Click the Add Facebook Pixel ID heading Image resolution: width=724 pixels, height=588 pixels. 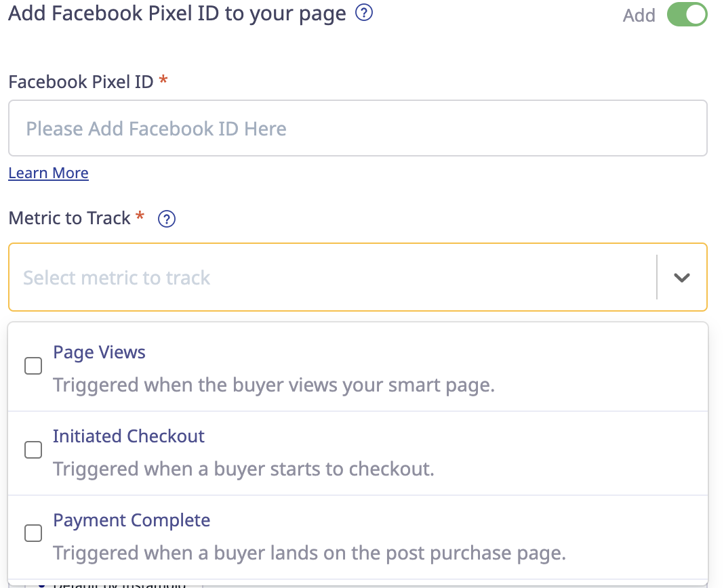click(177, 14)
